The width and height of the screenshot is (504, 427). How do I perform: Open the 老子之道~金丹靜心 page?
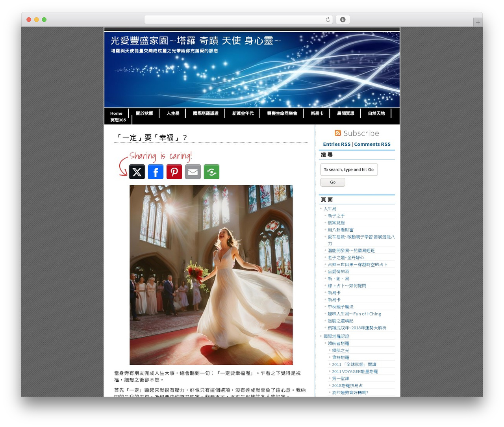346,258
